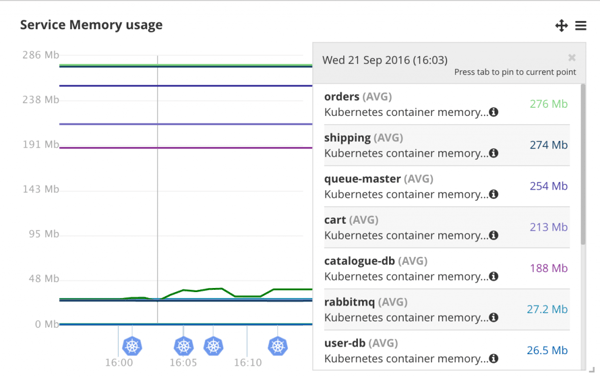Select the first Kubernetes event marker after 16:00
Screen dimensions: 600x377
click(132, 346)
